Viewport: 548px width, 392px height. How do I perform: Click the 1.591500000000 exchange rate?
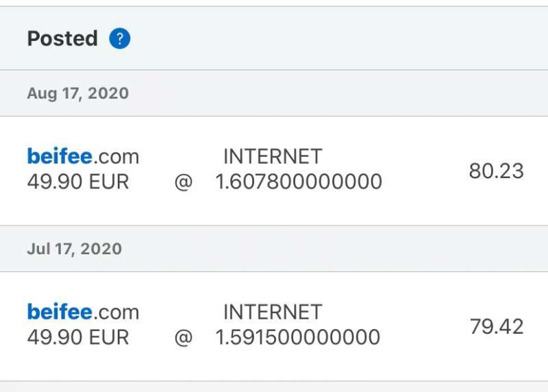coord(298,337)
